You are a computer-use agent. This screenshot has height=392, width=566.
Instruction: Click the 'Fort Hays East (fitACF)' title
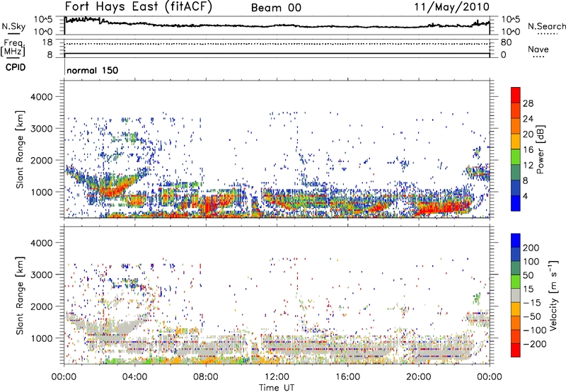[138, 6]
